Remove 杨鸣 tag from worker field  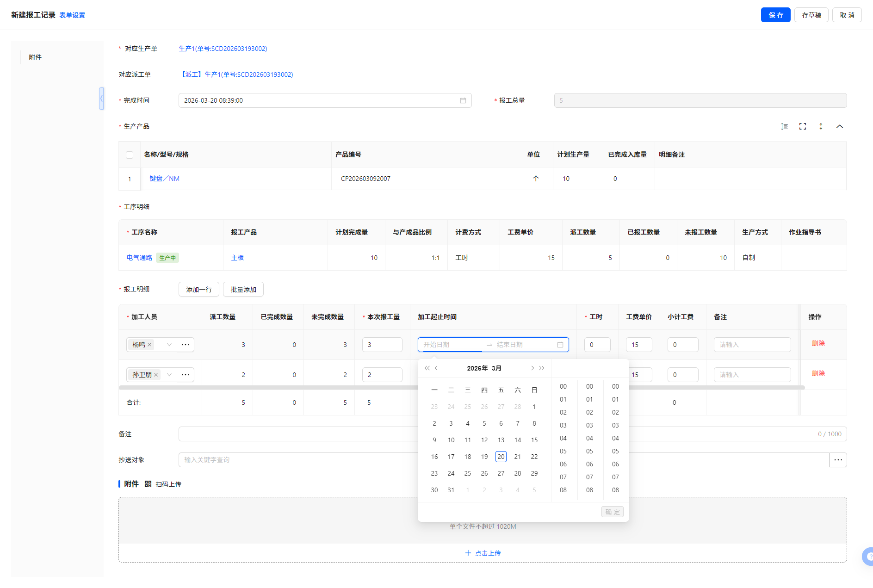(149, 345)
